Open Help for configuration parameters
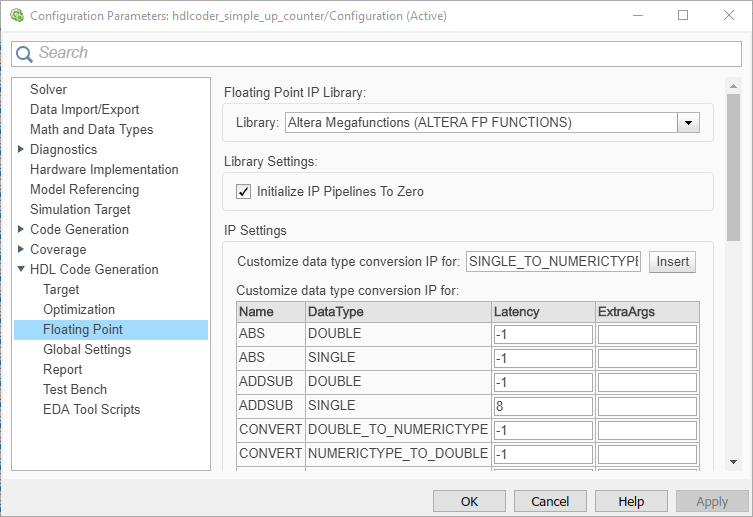The height and width of the screenshot is (517, 753). pos(631,501)
